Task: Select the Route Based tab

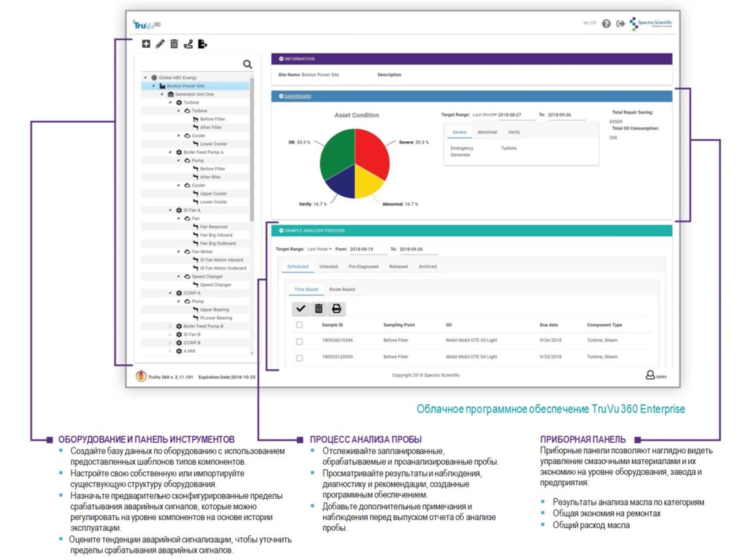Action: click(x=342, y=290)
